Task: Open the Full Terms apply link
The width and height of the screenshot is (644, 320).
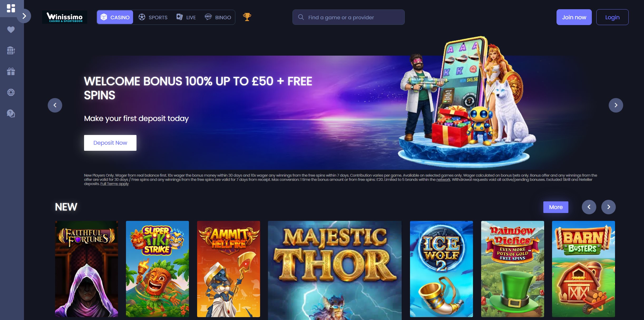Action: (114, 184)
